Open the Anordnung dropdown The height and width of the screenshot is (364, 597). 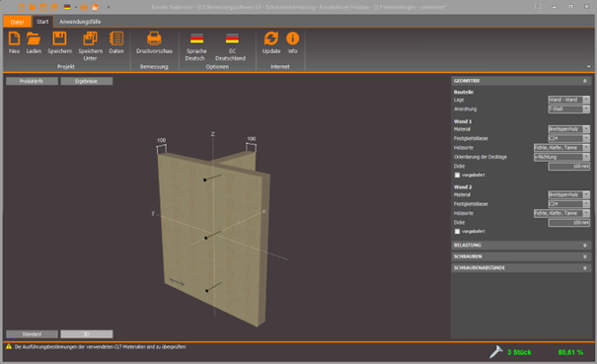click(568, 109)
